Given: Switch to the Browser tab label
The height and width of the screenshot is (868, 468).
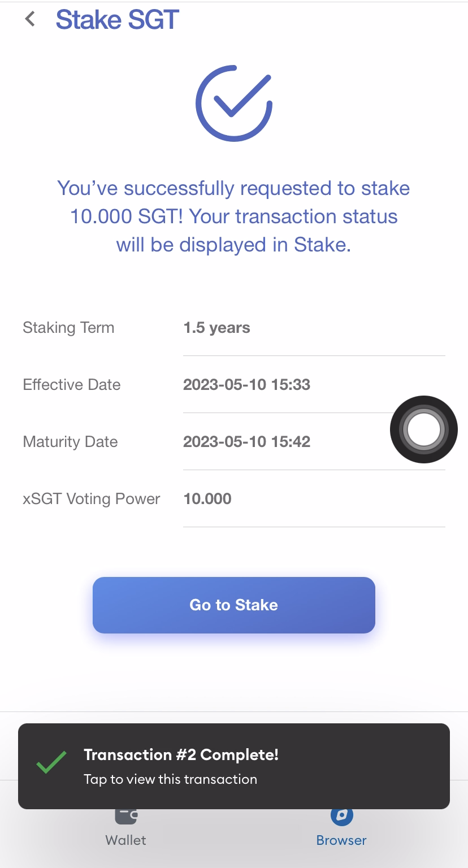Looking at the screenshot, I should (341, 840).
